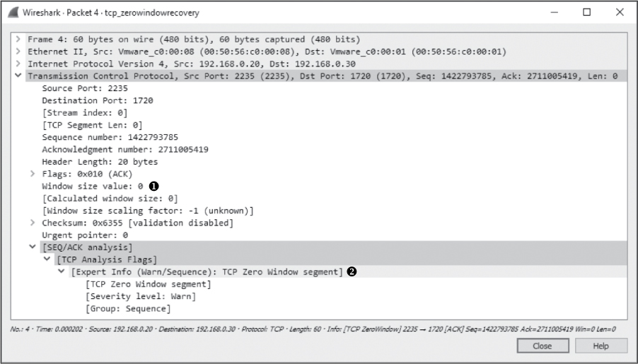638x364 pixels.
Task: Select the [TCP Zero Window segment] child line
Action: [148, 284]
